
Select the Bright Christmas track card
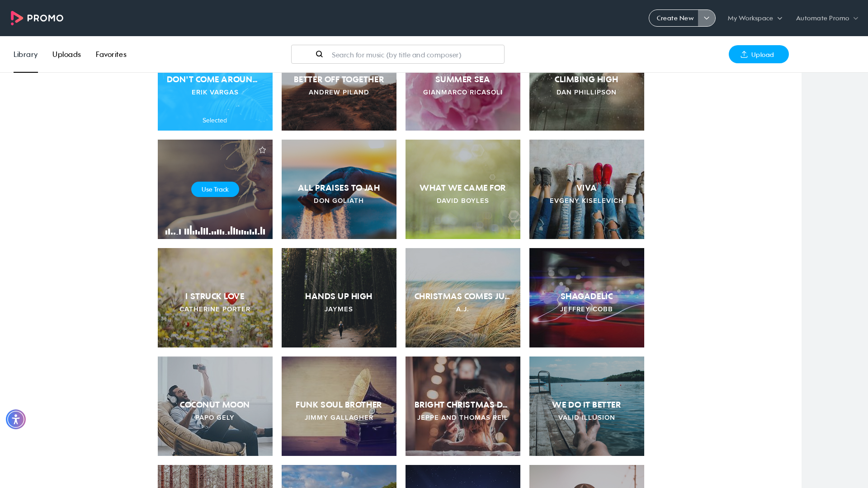coord(463,406)
